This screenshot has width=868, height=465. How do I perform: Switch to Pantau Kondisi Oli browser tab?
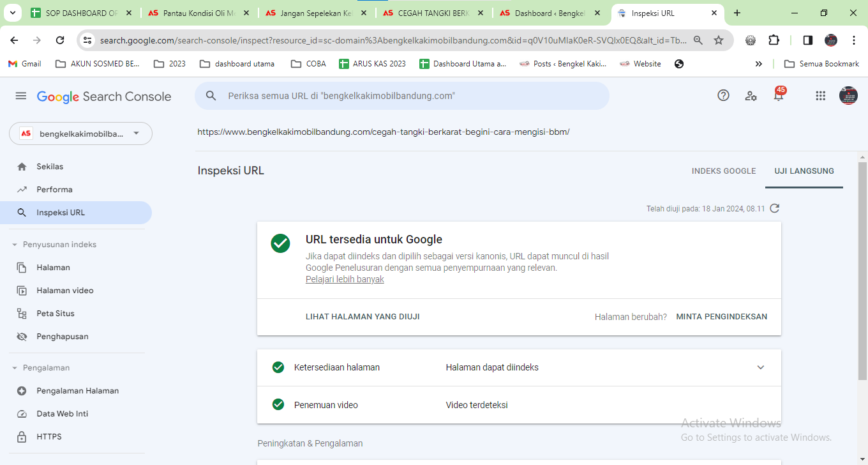198,13
